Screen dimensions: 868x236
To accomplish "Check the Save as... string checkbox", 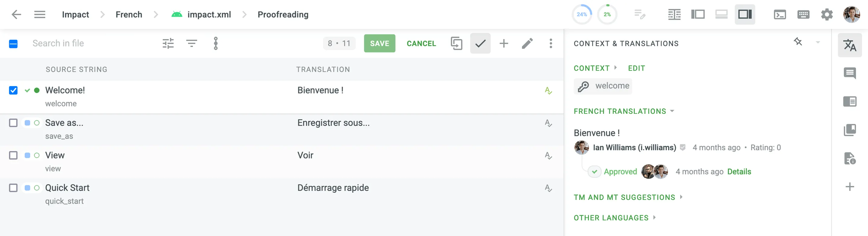I will (13, 123).
